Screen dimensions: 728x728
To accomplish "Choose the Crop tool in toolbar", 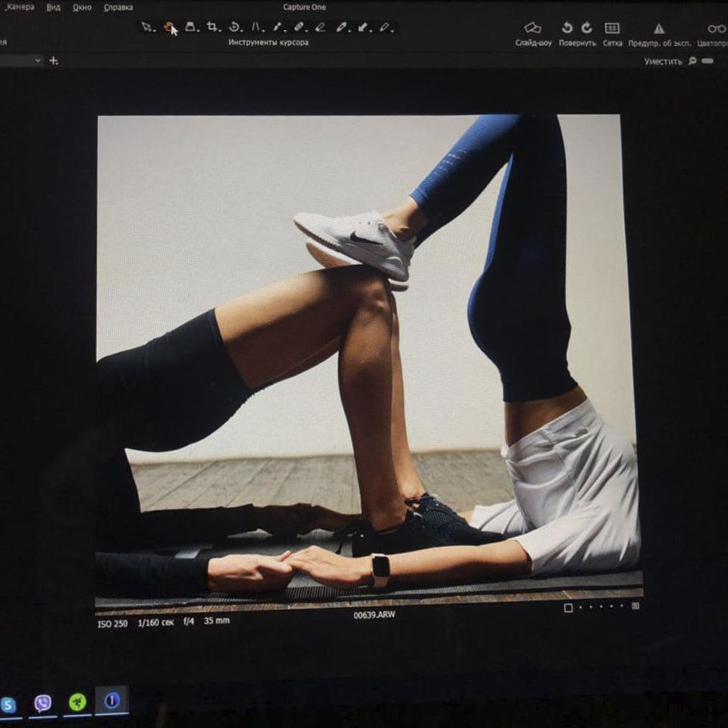I will click(212, 27).
